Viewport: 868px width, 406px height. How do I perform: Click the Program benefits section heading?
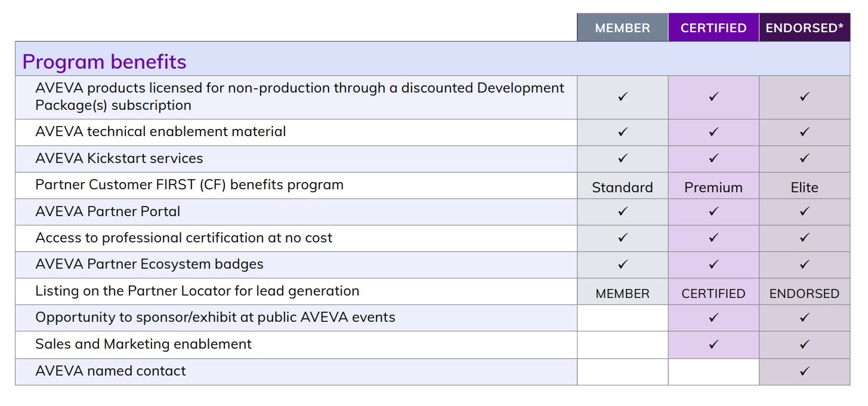[x=104, y=61]
